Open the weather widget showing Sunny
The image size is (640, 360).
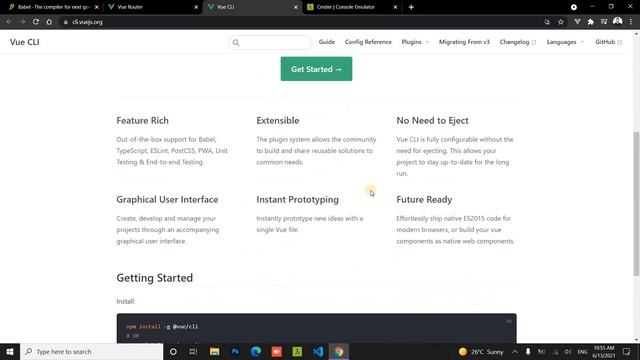pyautogui.click(x=481, y=351)
